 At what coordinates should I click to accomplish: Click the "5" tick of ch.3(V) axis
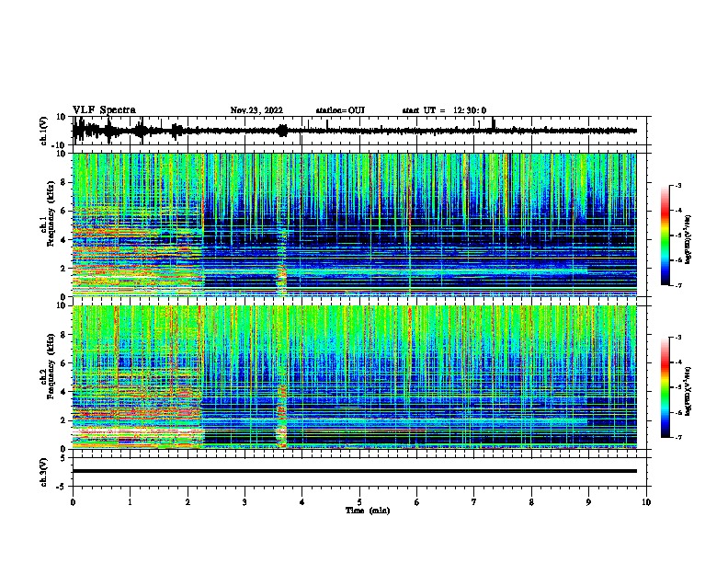click(63, 458)
